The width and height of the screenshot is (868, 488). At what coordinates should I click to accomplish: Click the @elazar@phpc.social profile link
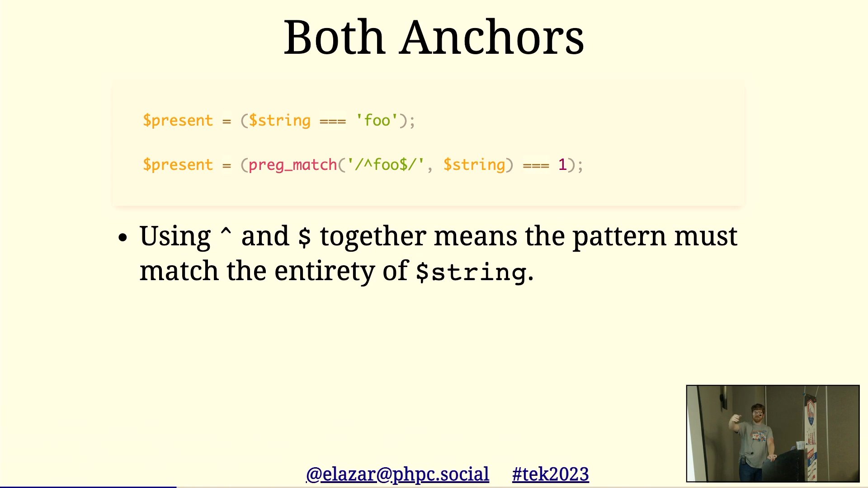[397, 474]
